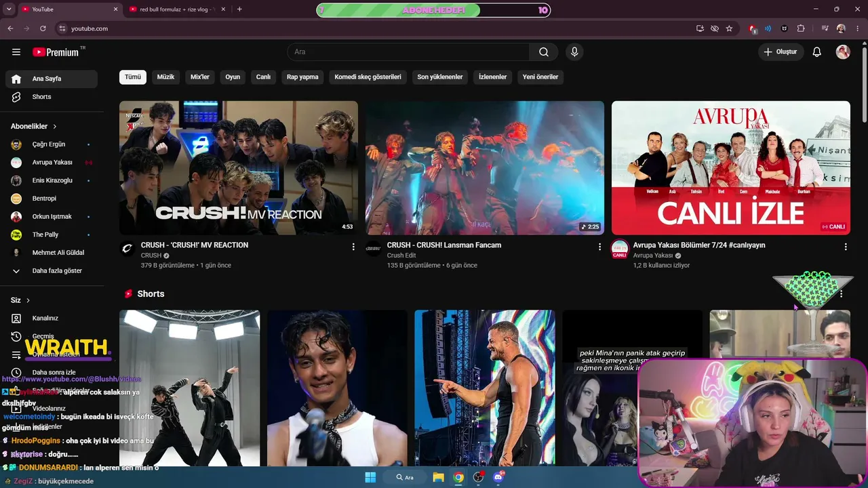Select the Mix'ler filter chip
Image resolution: width=868 pixels, height=488 pixels.
tap(200, 77)
